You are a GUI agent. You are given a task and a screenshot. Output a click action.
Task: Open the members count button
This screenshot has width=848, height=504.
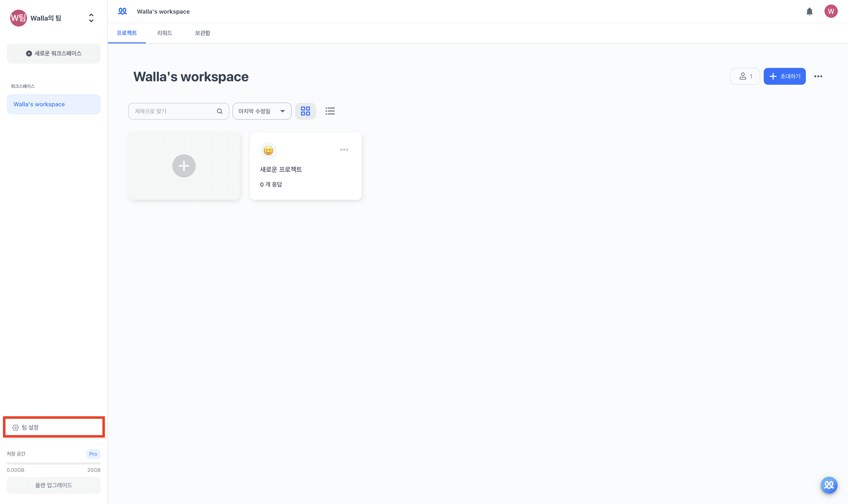(745, 76)
